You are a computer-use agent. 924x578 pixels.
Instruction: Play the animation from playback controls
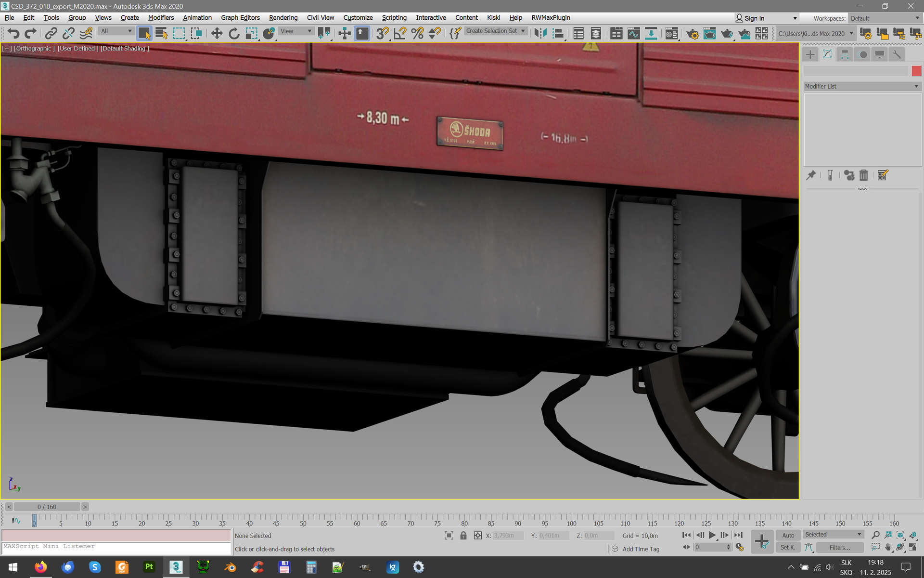[x=712, y=535]
